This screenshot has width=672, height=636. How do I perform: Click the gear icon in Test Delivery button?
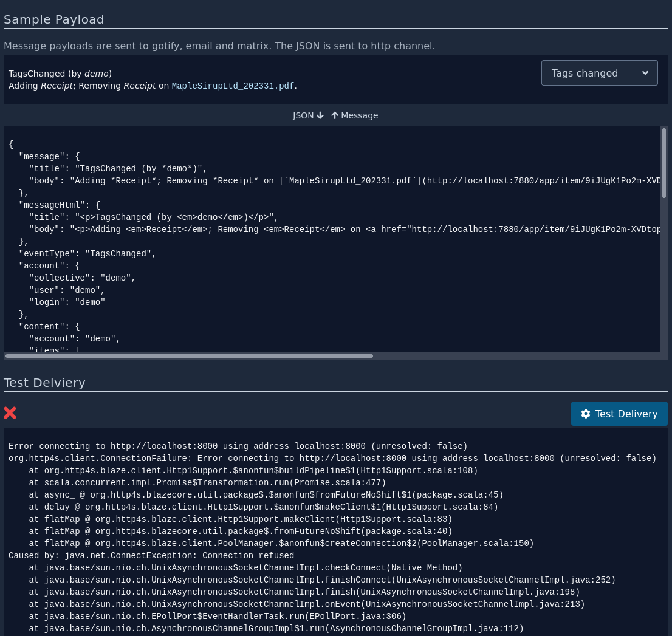pyautogui.click(x=586, y=414)
